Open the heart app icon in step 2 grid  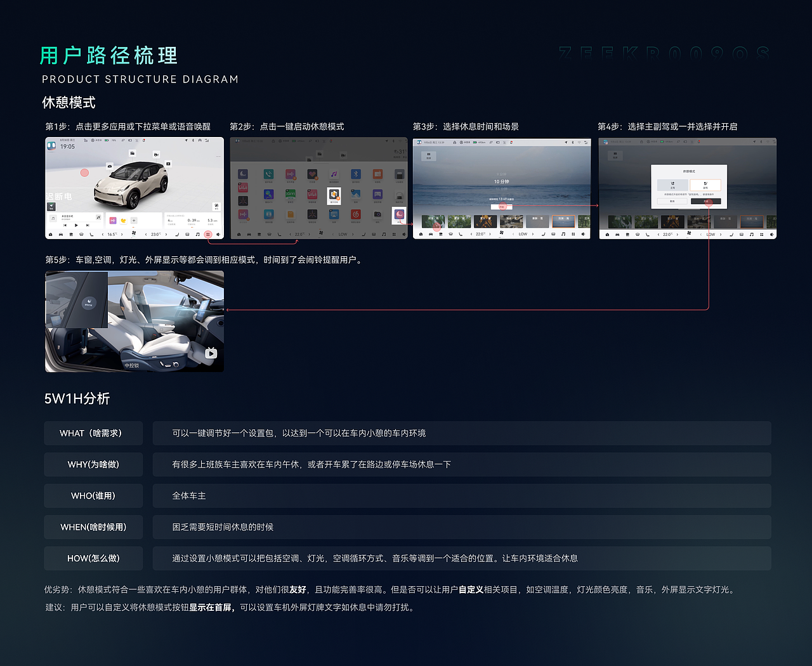pyautogui.click(x=312, y=174)
